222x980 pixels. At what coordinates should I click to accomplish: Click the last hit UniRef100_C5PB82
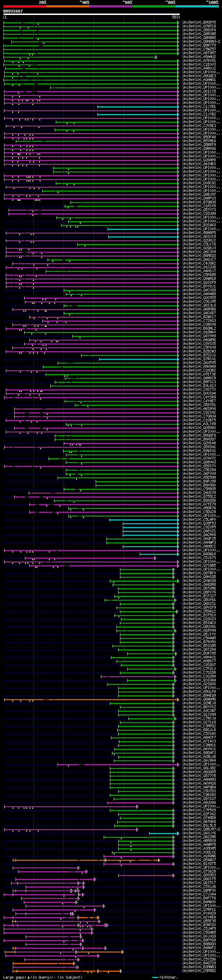199,971
